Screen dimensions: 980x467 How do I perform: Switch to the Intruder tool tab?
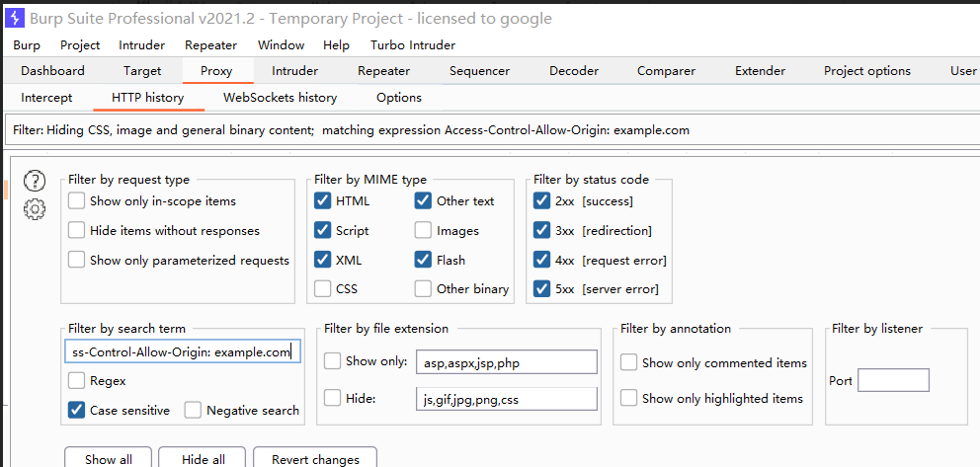click(x=295, y=70)
